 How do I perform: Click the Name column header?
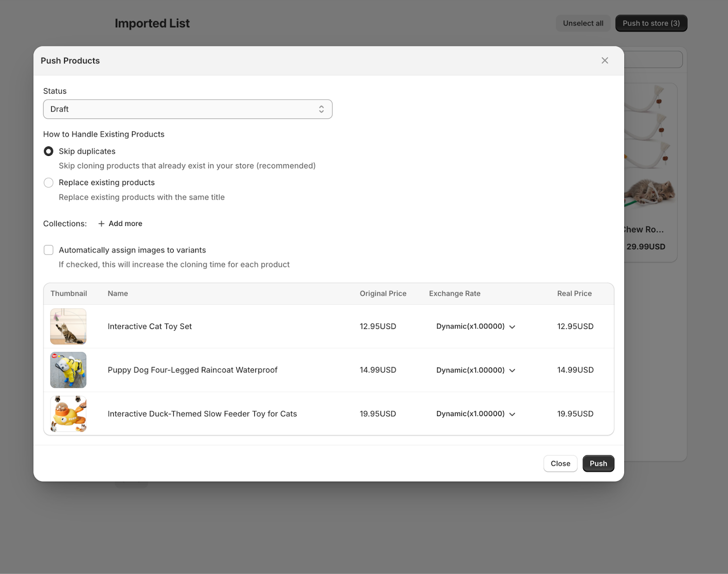(x=118, y=293)
